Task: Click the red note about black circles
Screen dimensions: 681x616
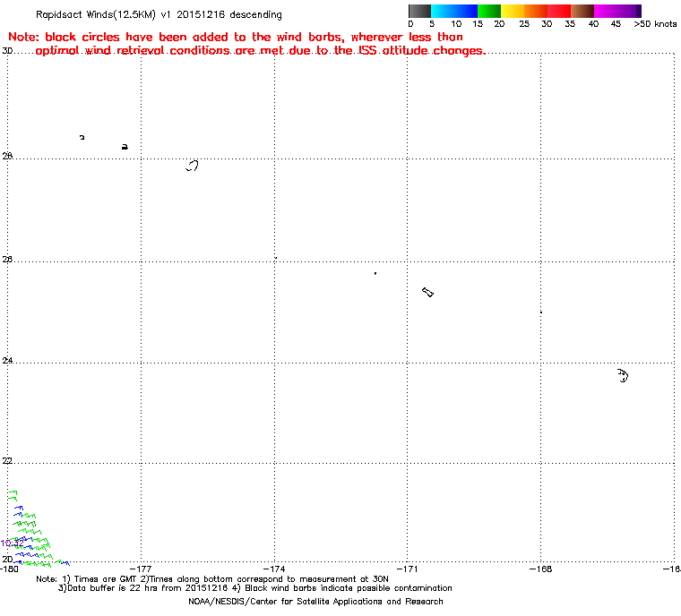Action: (246, 44)
